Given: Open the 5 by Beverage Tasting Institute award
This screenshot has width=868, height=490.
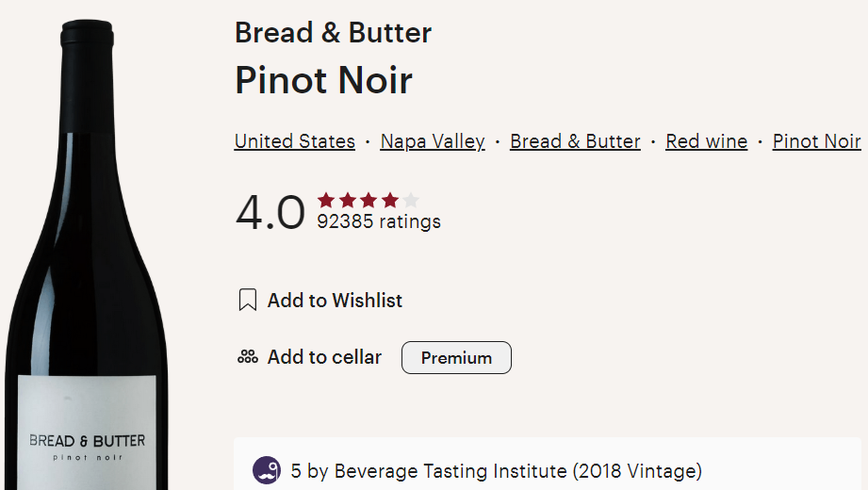Looking at the screenshot, I should click(496, 470).
